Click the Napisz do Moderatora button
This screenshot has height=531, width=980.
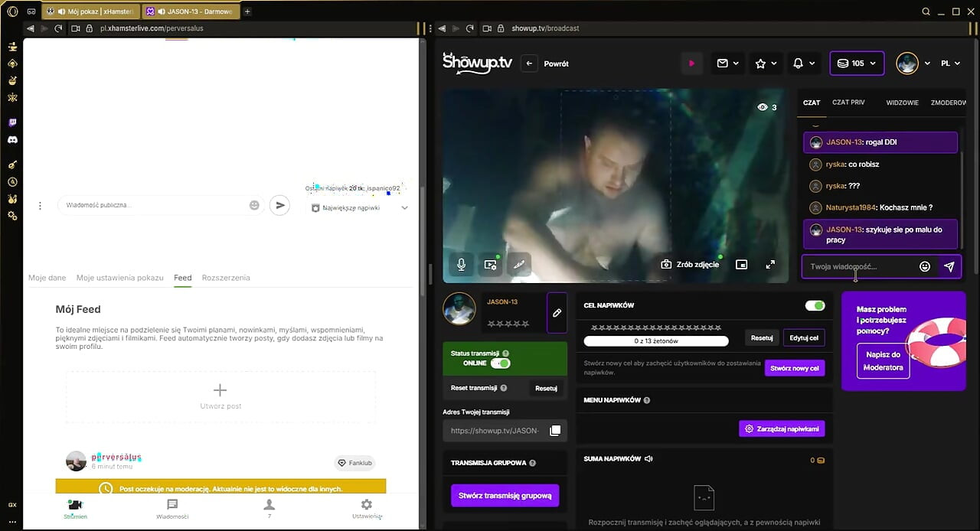[883, 361]
